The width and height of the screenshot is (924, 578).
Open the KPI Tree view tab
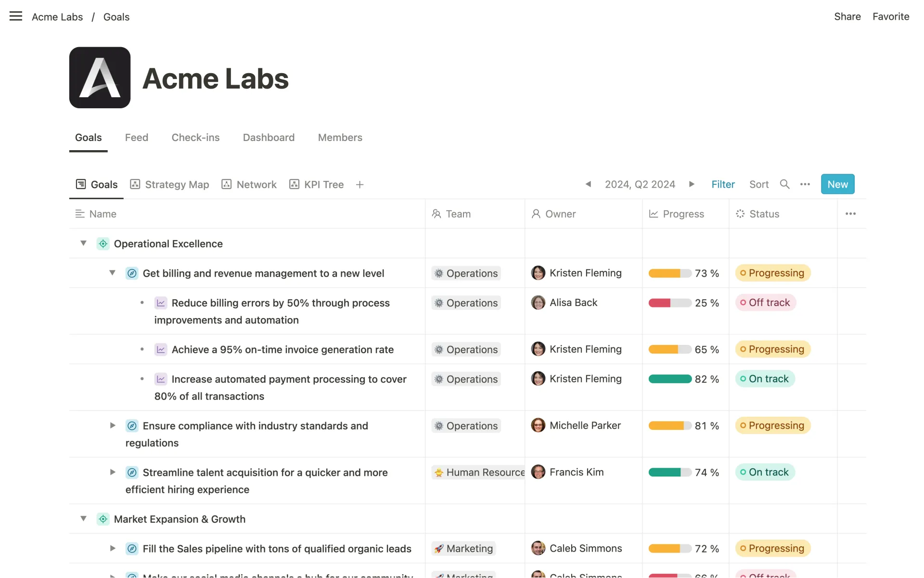pyautogui.click(x=317, y=185)
